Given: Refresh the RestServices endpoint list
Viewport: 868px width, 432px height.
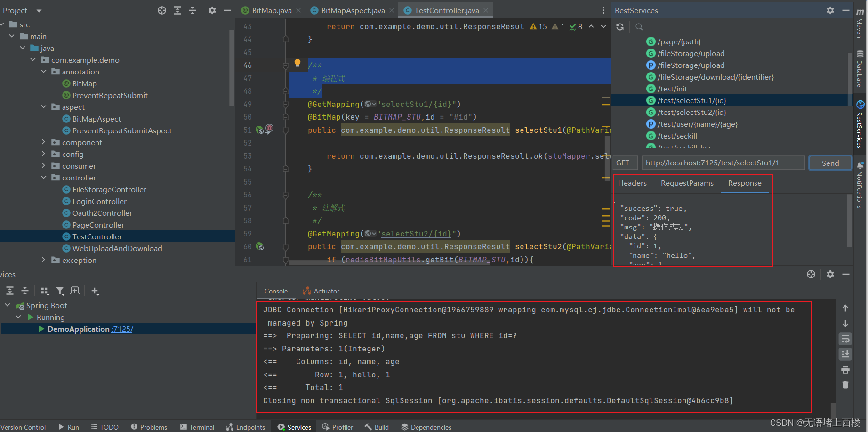Looking at the screenshot, I should (x=620, y=27).
